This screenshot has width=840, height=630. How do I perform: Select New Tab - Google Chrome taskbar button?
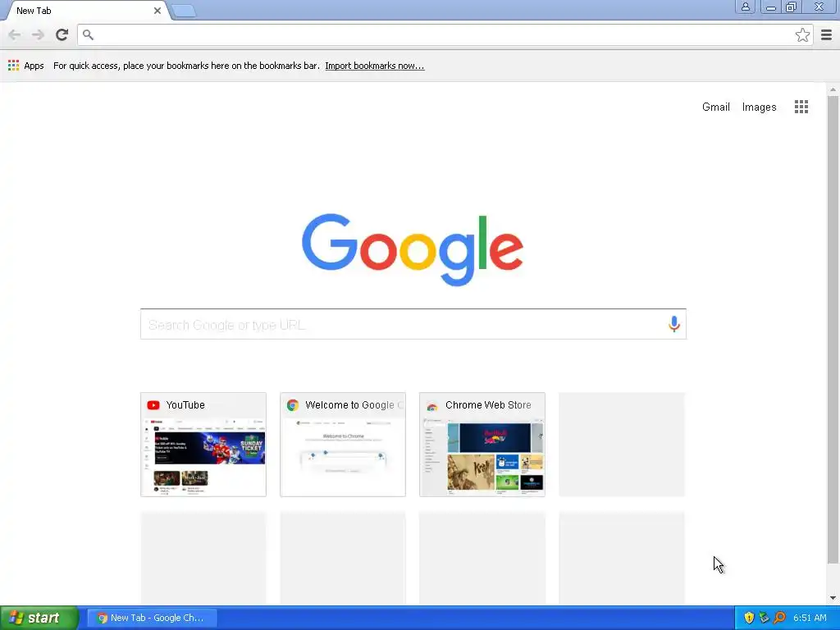click(152, 618)
